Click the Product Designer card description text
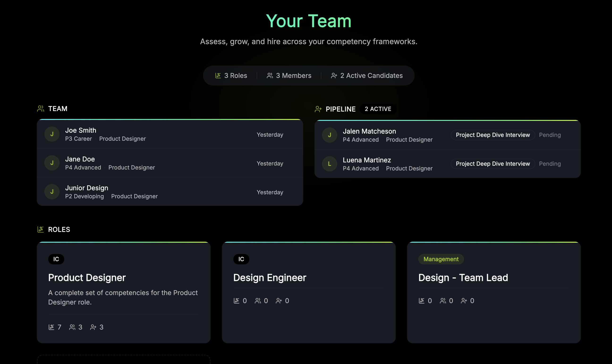The image size is (612, 364). tap(123, 297)
